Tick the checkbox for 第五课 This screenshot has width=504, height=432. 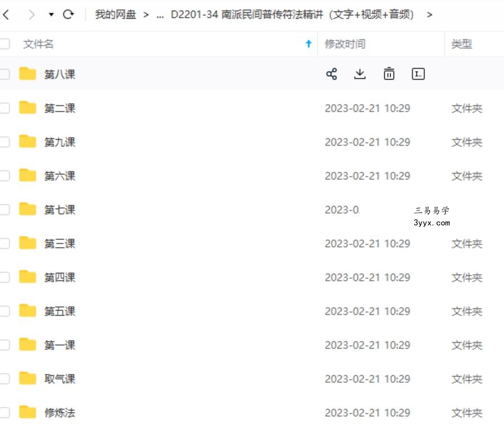[x=5, y=311]
